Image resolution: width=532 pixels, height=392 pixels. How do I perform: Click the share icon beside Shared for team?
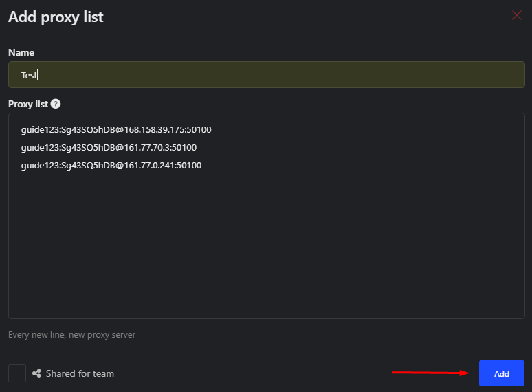pyautogui.click(x=36, y=373)
